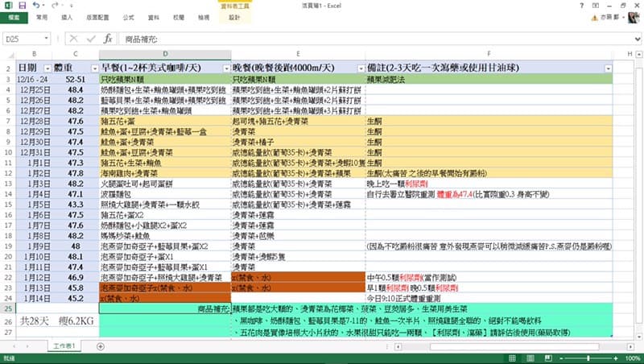644x364 pixels.
Task: Click the note cell 今日9:10正式體重重測
Action: [489, 298]
